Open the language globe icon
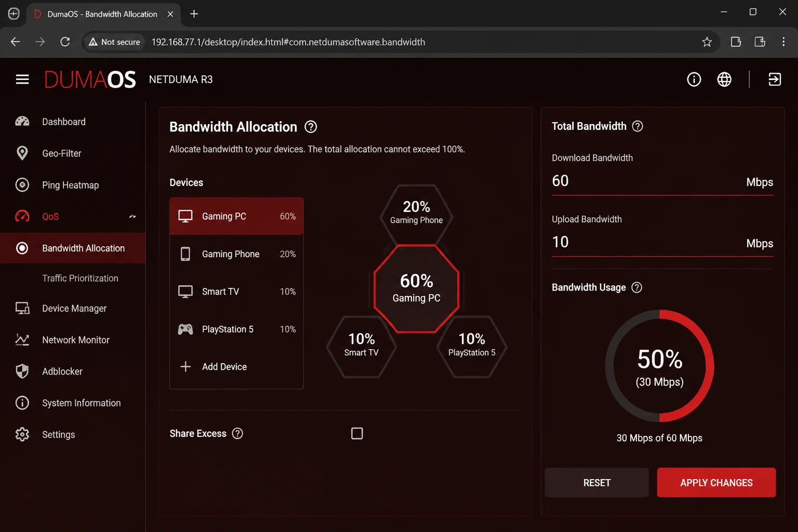Image resolution: width=798 pixels, height=532 pixels. (724, 79)
